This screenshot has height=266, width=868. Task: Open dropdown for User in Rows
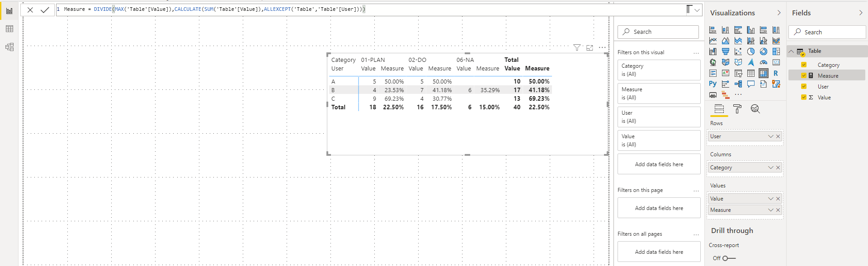coord(771,136)
